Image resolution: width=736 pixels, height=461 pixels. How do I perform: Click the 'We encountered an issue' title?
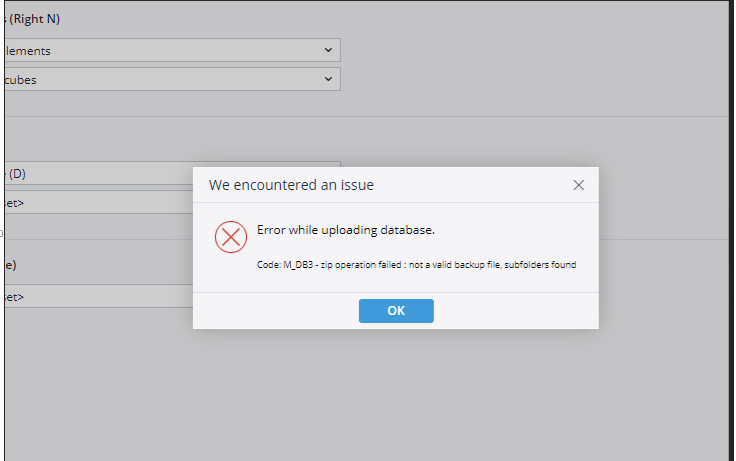pos(291,185)
